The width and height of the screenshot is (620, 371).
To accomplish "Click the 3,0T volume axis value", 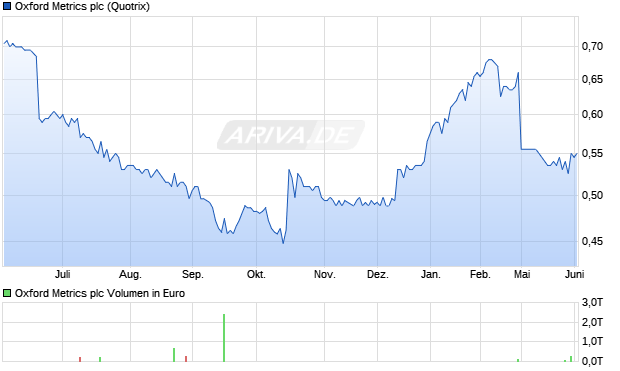I will 592,303.
